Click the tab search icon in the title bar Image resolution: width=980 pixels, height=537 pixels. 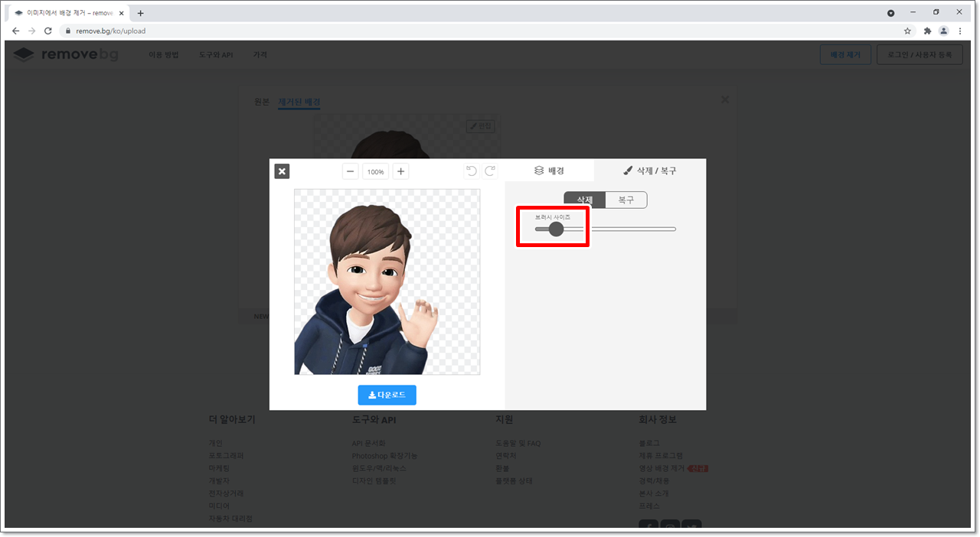891,13
